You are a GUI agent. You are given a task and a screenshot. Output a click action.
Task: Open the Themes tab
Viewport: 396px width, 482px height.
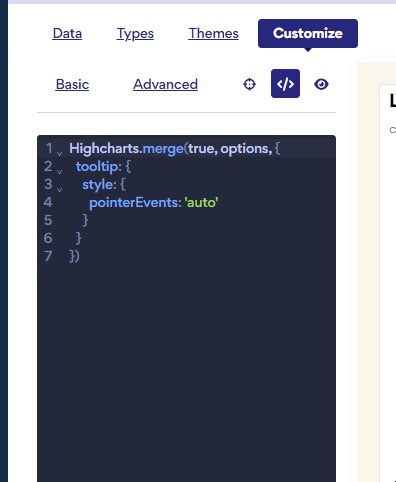213,33
